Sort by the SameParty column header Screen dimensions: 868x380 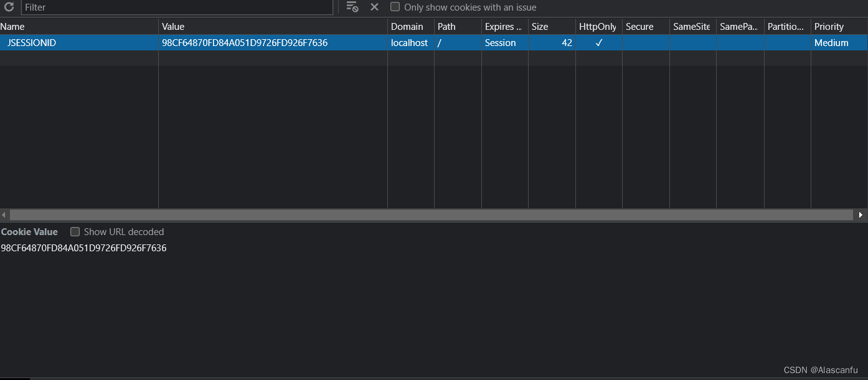[740, 27]
